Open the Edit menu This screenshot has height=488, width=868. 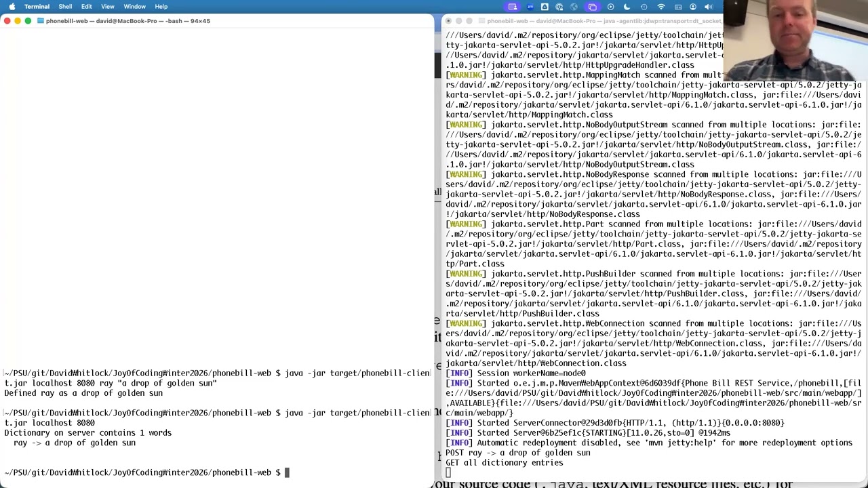click(87, 7)
